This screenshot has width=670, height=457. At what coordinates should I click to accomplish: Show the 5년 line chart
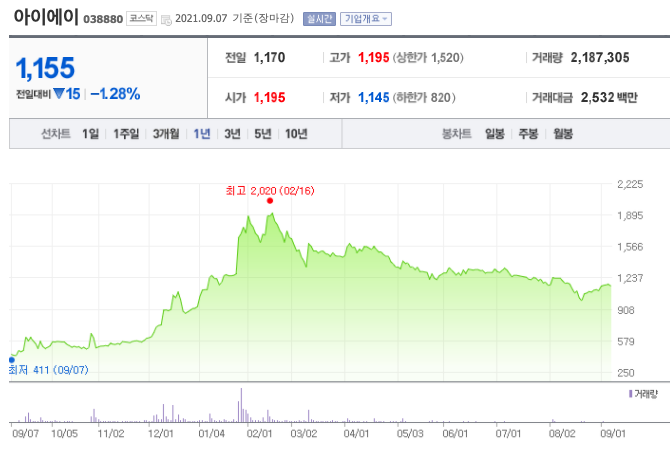click(263, 134)
